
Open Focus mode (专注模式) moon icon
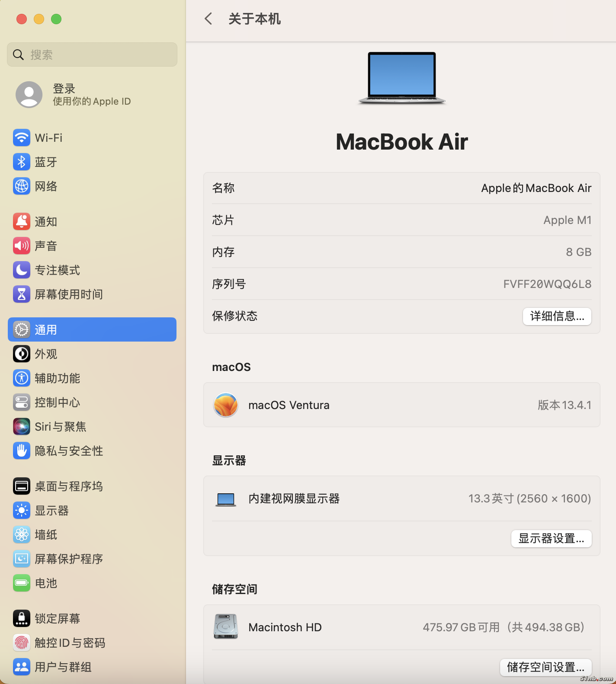click(22, 270)
